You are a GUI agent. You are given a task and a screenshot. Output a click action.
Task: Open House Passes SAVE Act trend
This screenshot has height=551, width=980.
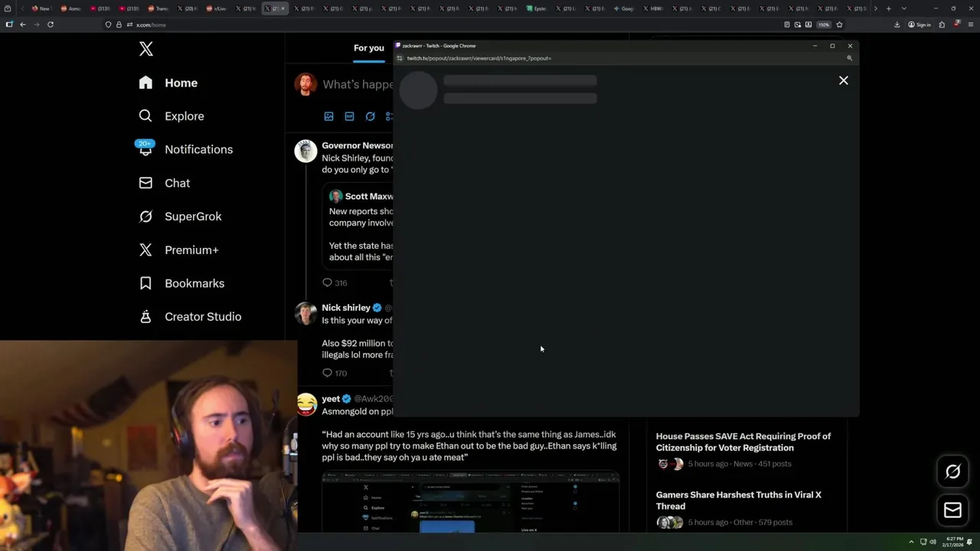[x=743, y=442]
